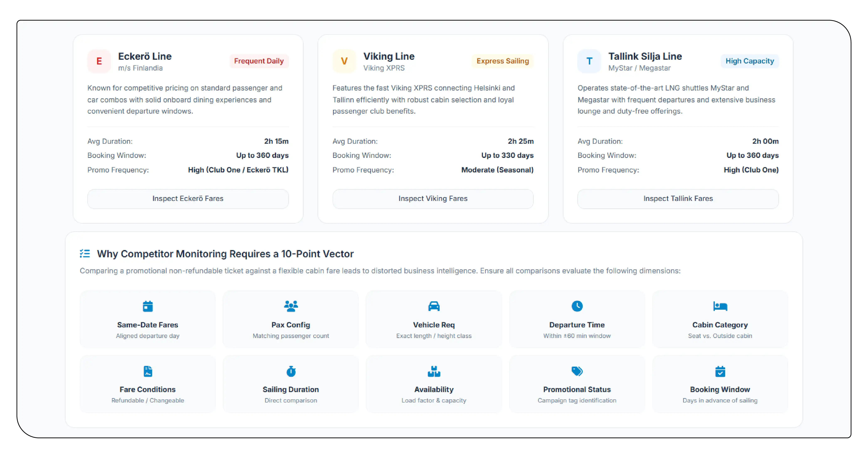Click the Express Sailing badge
Image resolution: width=868 pixels, height=458 pixels.
click(503, 61)
